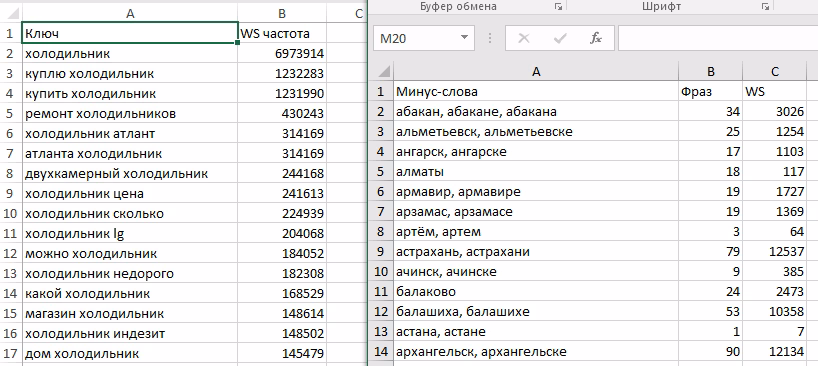Select cell 'алматы'
This screenshot has width=818, height=366.
[x=536, y=172]
